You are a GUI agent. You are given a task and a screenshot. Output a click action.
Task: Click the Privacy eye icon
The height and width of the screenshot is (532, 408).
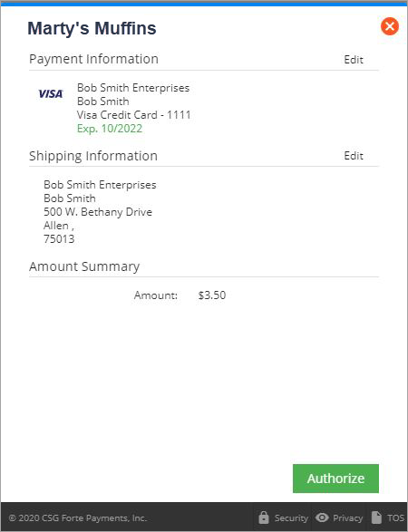(x=322, y=517)
